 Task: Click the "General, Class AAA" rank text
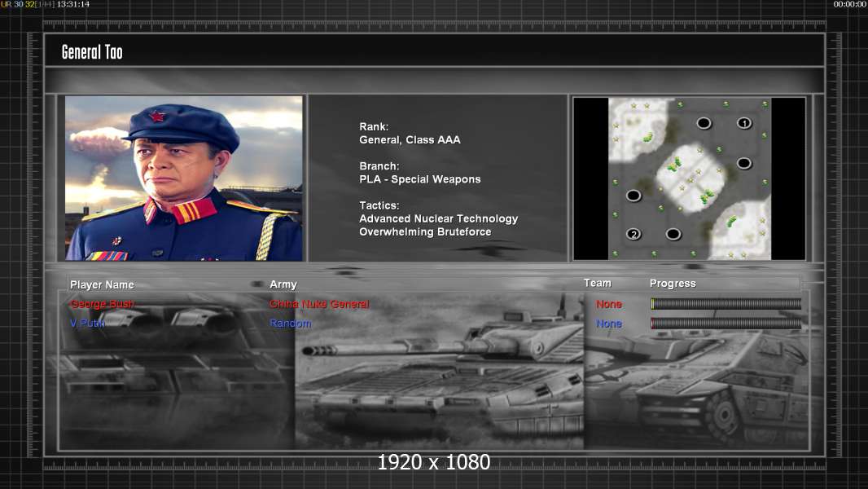tap(410, 140)
